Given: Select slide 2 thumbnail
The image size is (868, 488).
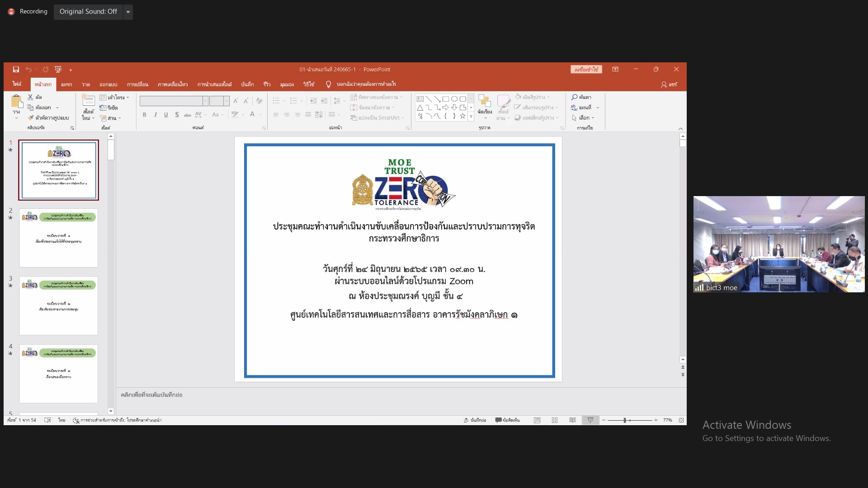Looking at the screenshot, I should 59,238.
